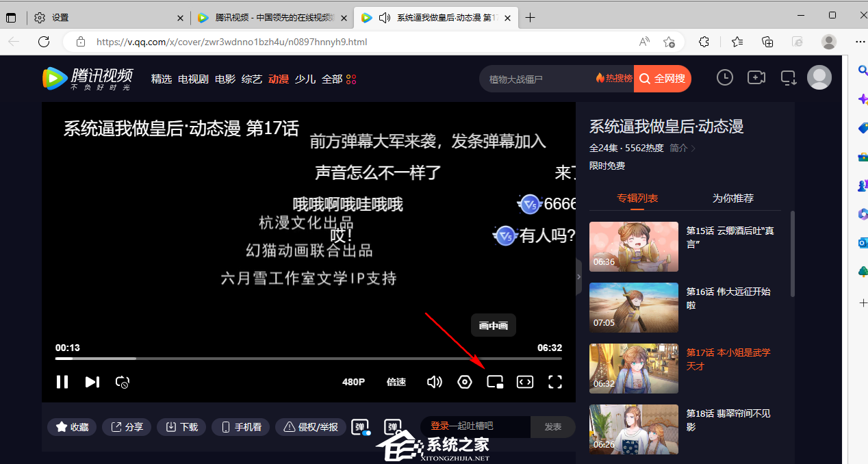Open the read aloud icon
The width and height of the screenshot is (868, 464).
[x=644, y=42]
